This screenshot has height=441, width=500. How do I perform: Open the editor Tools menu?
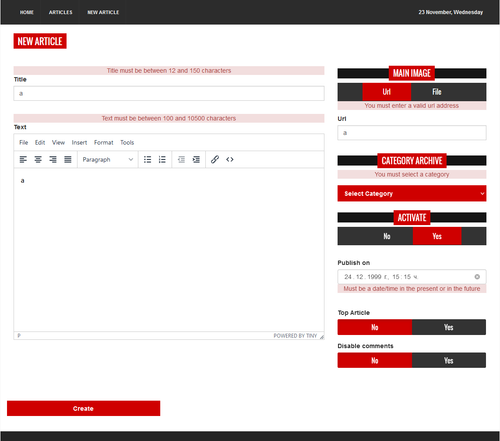127,143
